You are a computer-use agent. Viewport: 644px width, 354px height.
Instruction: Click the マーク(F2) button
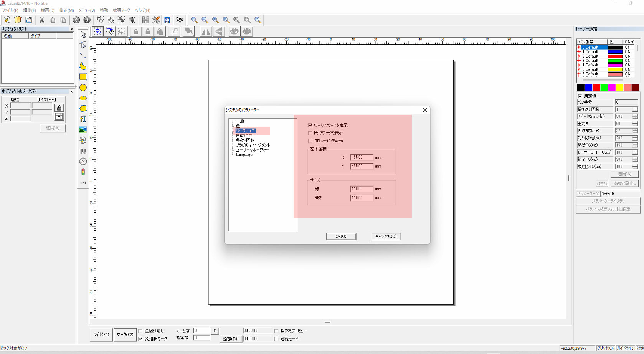click(125, 335)
